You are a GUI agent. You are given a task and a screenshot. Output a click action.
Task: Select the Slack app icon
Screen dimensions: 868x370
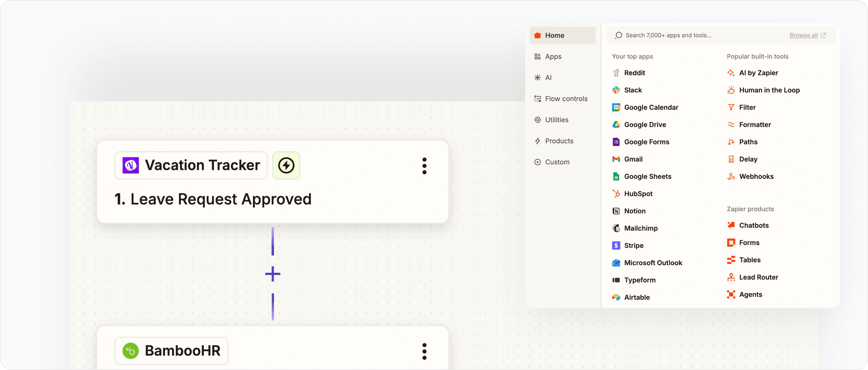point(616,90)
